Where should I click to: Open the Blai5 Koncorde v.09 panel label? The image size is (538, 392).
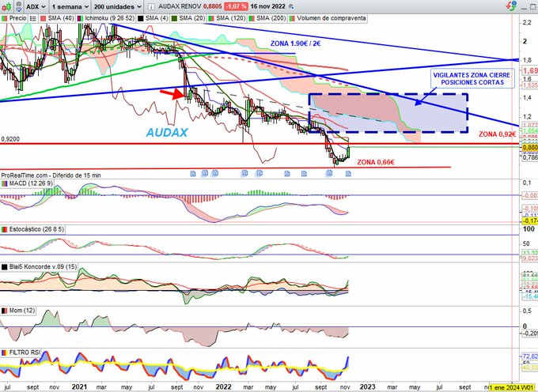[43, 266]
